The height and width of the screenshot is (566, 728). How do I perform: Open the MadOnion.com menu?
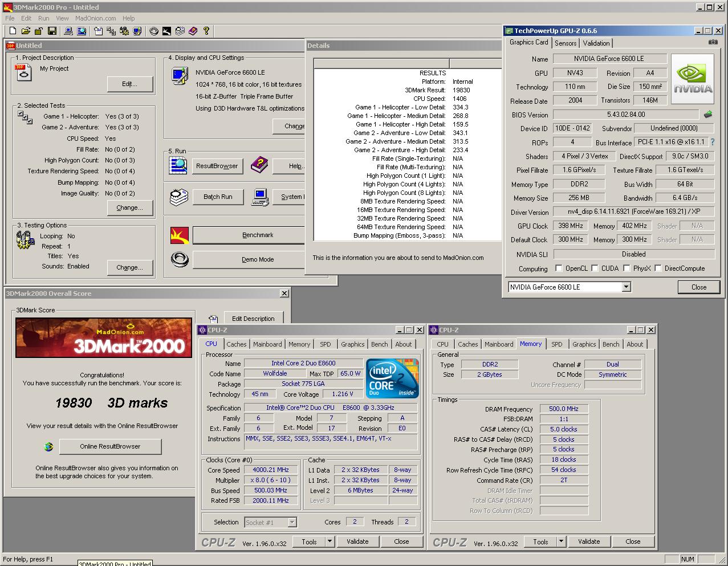click(x=96, y=18)
